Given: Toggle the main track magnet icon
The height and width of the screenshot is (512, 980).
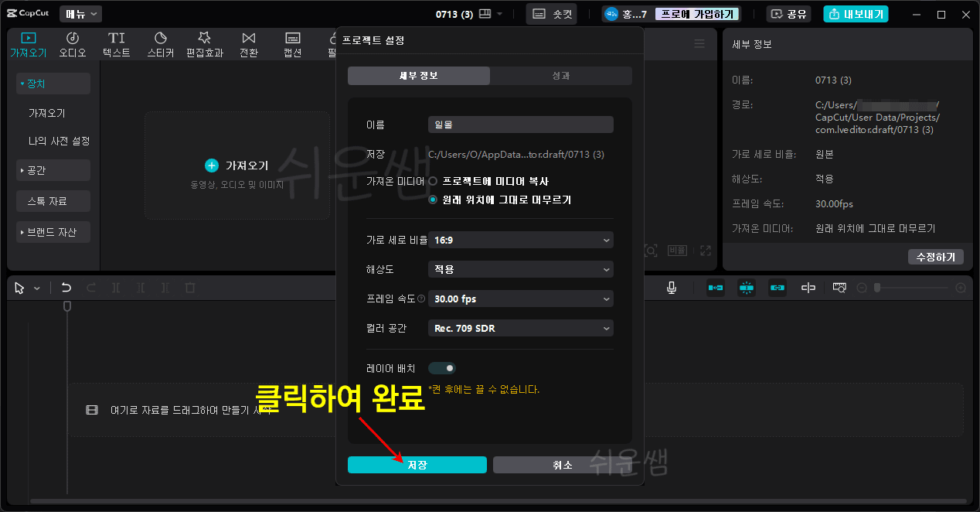Looking at the screenshot, I should tap(716, 288).
